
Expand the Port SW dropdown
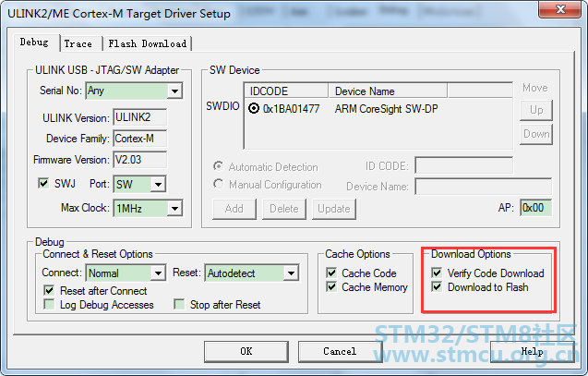point(158,184)
